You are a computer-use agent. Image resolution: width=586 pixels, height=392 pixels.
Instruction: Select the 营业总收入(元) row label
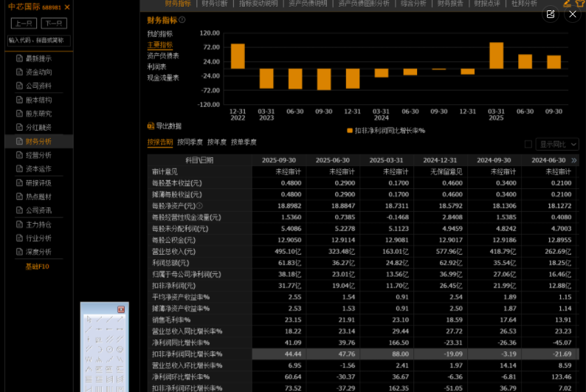click(173, 252)
